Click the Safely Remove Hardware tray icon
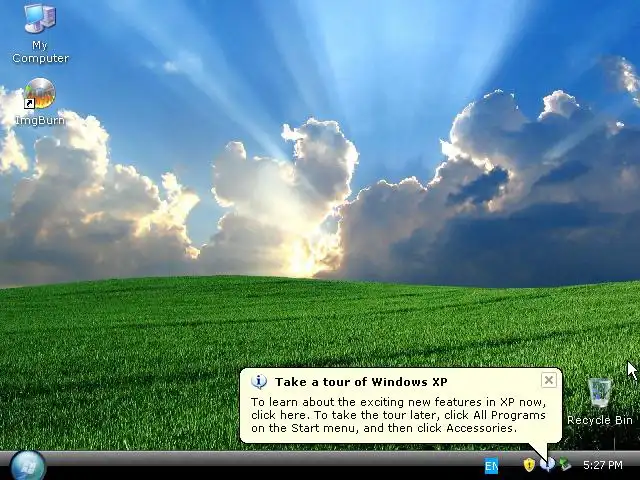This screenshot has width=640, height=480. tap(565, 464)
